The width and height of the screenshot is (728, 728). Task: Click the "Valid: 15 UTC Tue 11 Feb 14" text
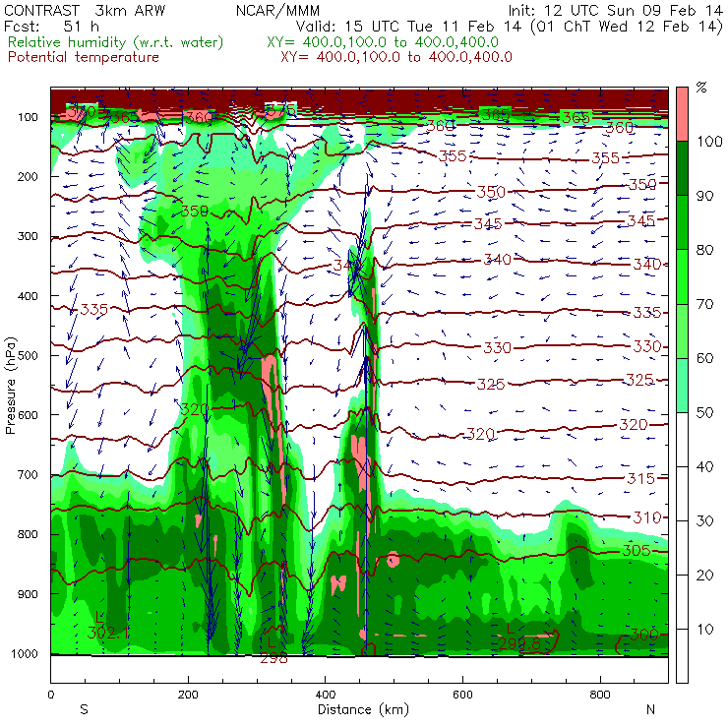408,26
